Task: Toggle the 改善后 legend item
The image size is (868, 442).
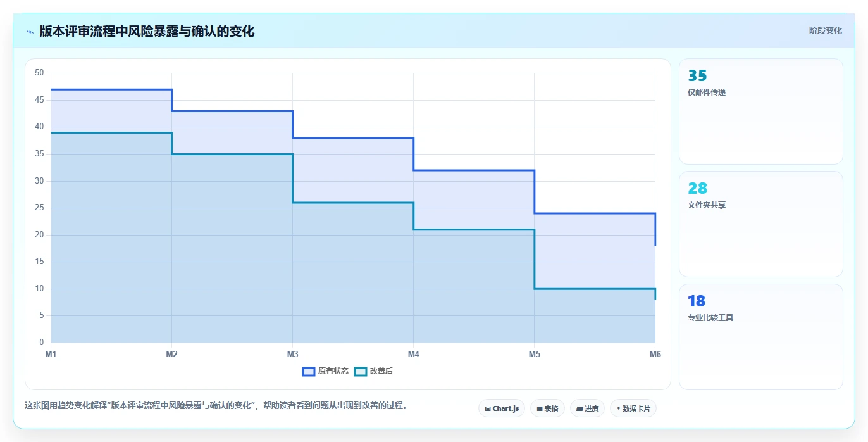Action: pyautogui.click(x=373, y=371)
